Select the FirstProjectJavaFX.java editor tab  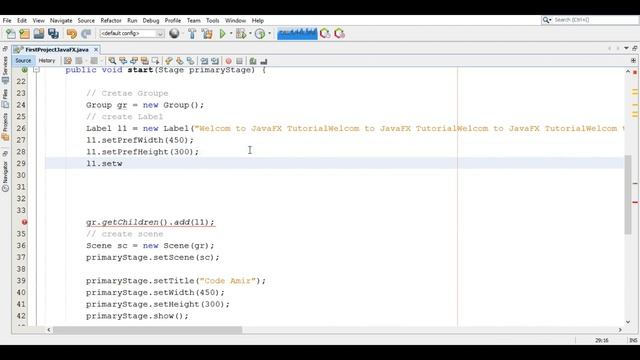pos(57,49)
